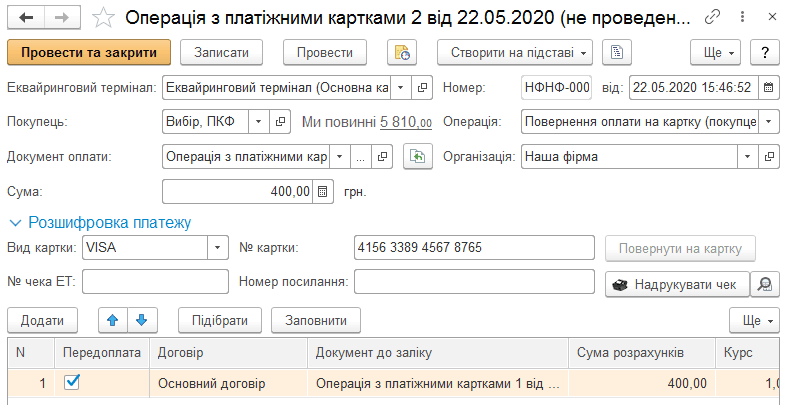This screenshot has height=405, width=787.
Task: Expand Еквайринговий термінал dropdown list
Action: point(401,88)
